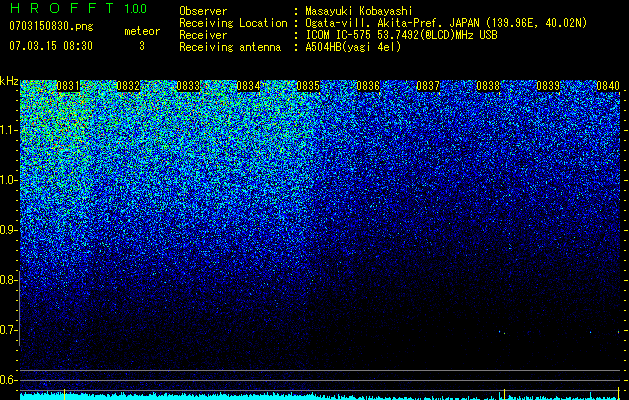Click the Receiving Location label
629x400 pixels.
(x=233, y=23)
